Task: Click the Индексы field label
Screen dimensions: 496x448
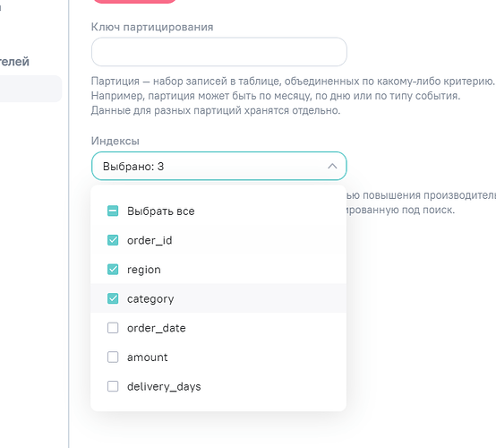Action: [x=115, y=141]
